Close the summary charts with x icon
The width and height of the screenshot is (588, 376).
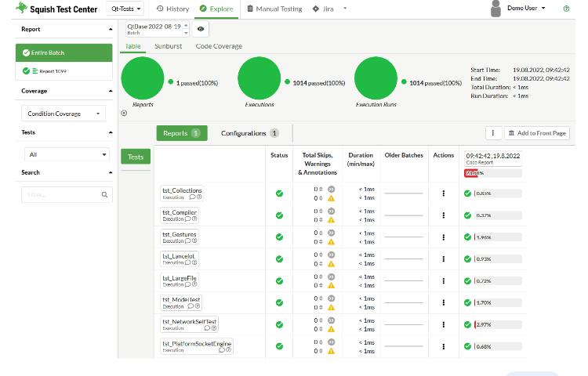124,113
